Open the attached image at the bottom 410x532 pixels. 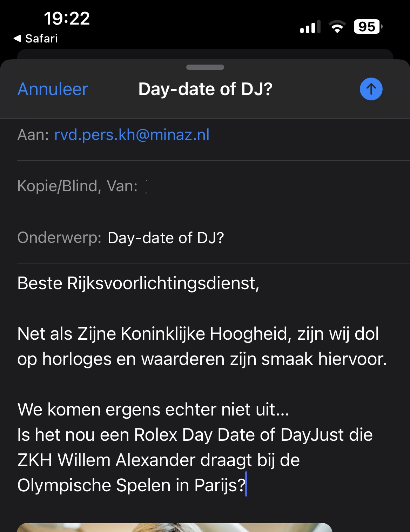(x=175, y=527)
